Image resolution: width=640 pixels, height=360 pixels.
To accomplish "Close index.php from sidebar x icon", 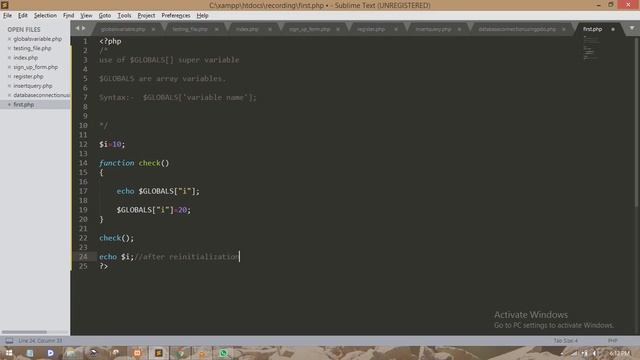I will point(9,58).
